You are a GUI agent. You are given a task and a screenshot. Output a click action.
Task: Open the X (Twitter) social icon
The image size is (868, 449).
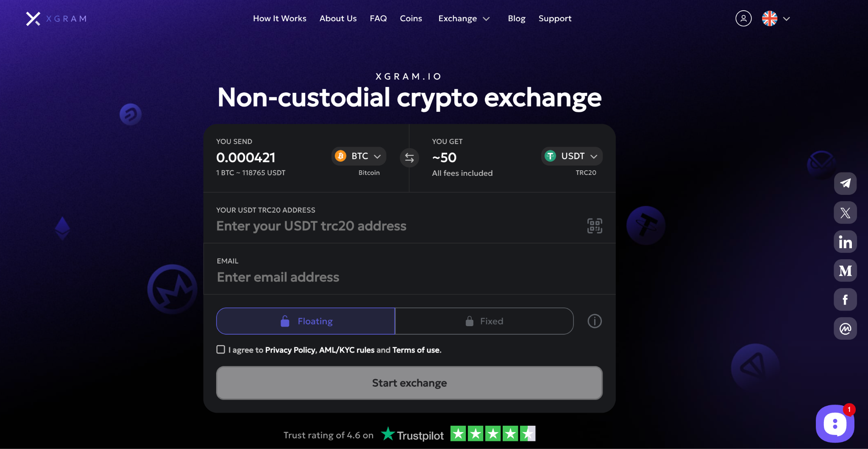click(x=845, y=213)
